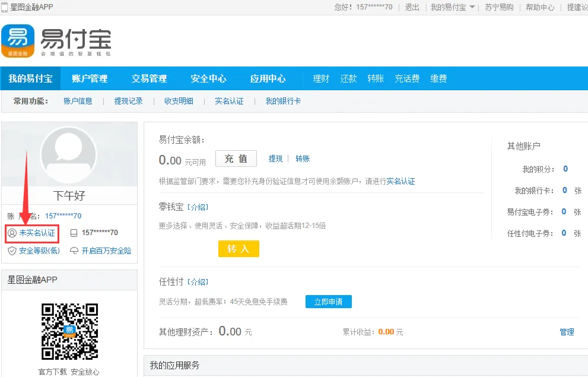Click the 星图金融APP top-left link
This screenshot has height=377, width=588.
point(31,7)
